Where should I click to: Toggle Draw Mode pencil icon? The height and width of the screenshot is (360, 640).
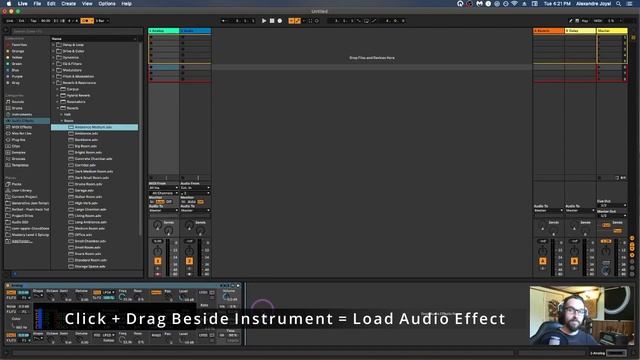[x=571, y=21]
